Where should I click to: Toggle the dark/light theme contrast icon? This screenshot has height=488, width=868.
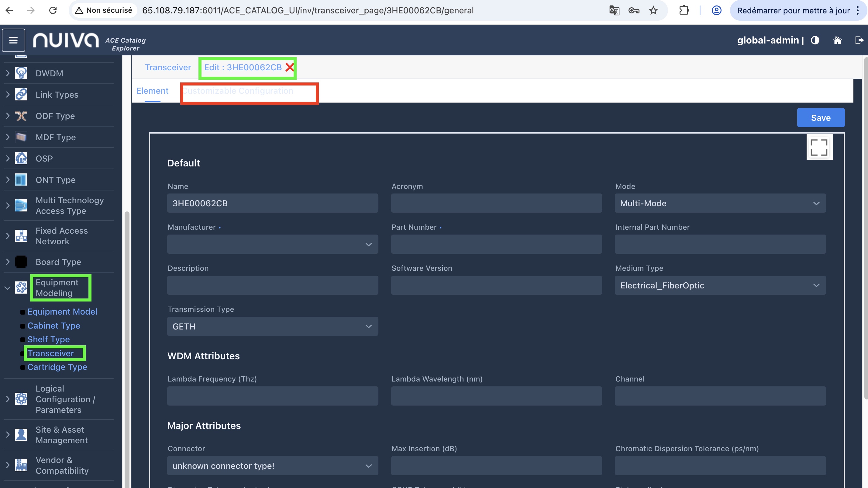(x=815, y=40)
